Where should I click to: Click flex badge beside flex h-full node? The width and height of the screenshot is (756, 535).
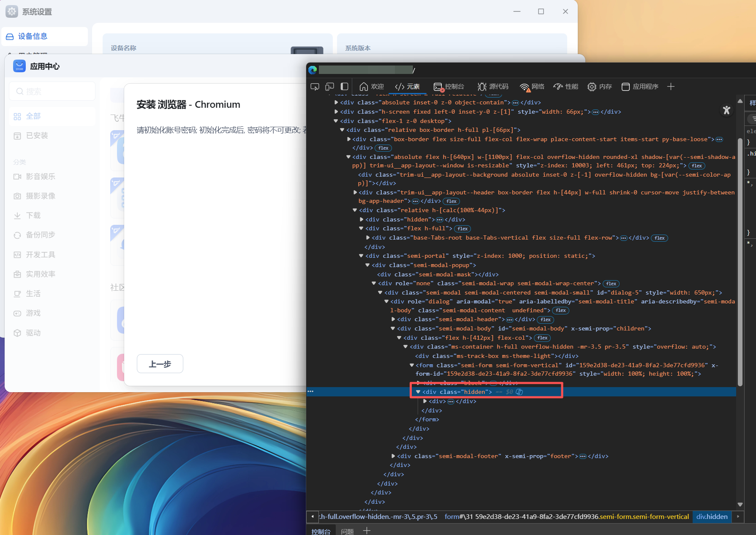462,229
